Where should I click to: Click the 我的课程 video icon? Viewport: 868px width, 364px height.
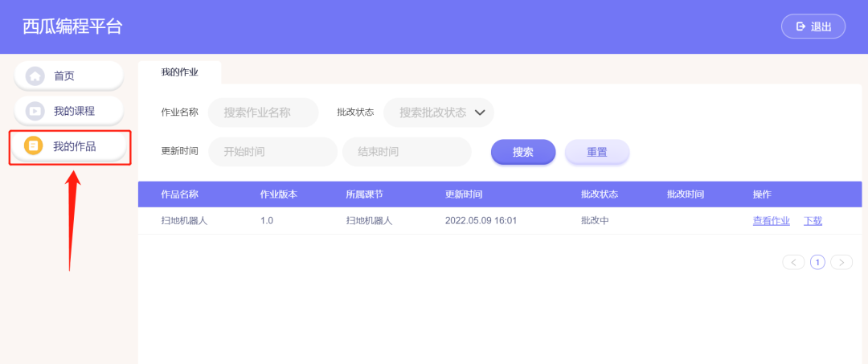(x=35, y=111)
